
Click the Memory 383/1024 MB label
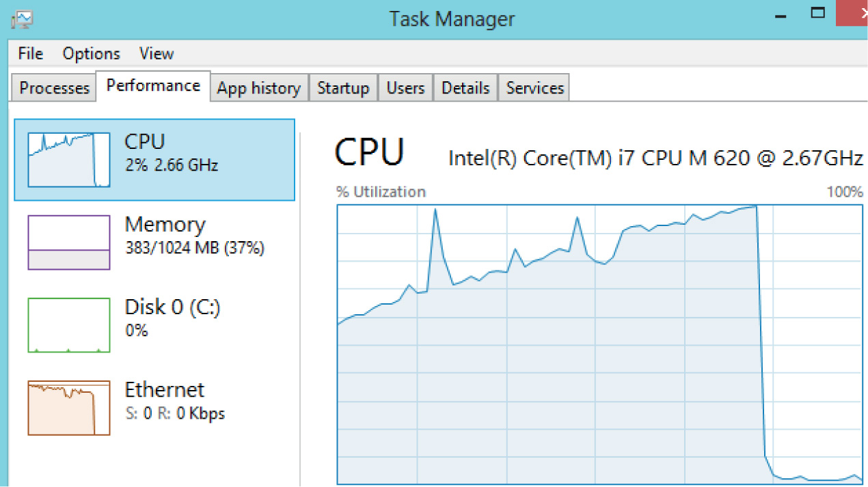coord(194,248)
